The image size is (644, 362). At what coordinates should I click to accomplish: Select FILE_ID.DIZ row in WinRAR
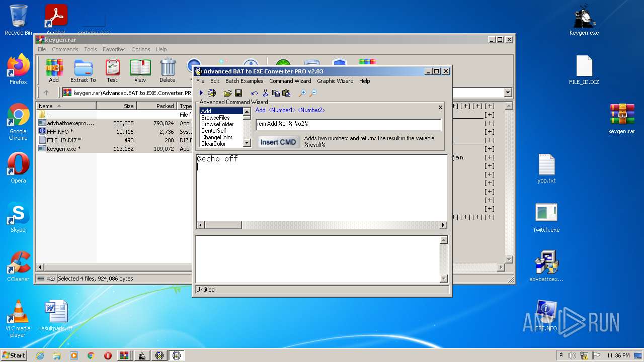(113, 140)
